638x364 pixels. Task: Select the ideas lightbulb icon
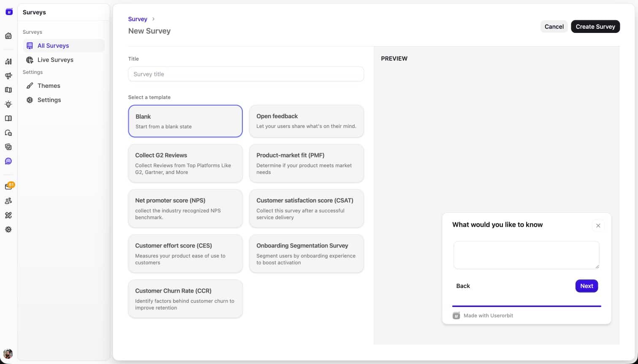pyautogui.click(x=8, y=104)
